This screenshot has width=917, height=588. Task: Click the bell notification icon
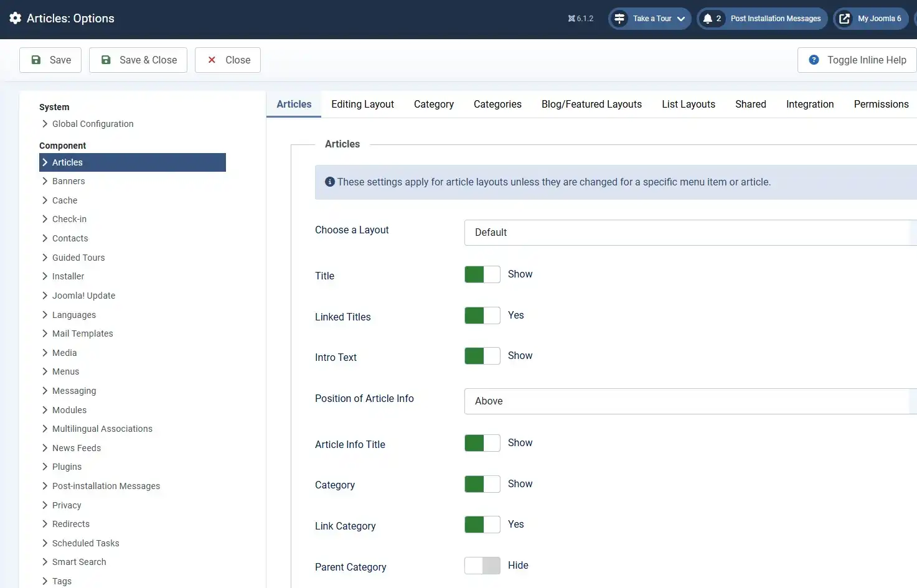coord(707,19)
